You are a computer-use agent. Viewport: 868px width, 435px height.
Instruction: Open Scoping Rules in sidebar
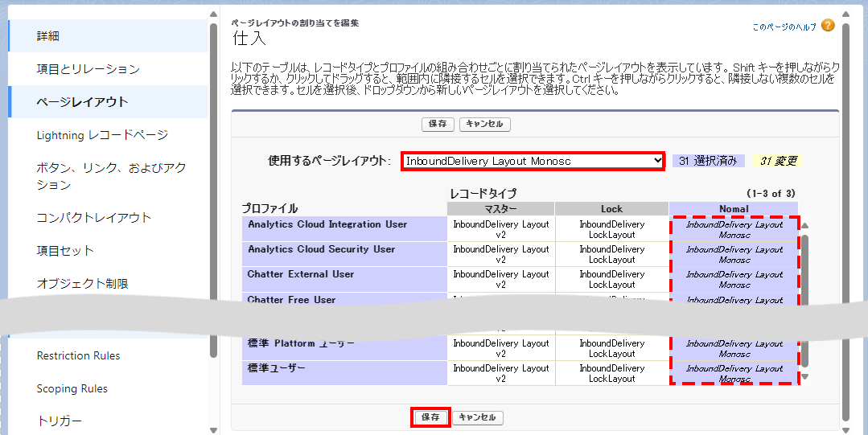[x=72, y=388]
